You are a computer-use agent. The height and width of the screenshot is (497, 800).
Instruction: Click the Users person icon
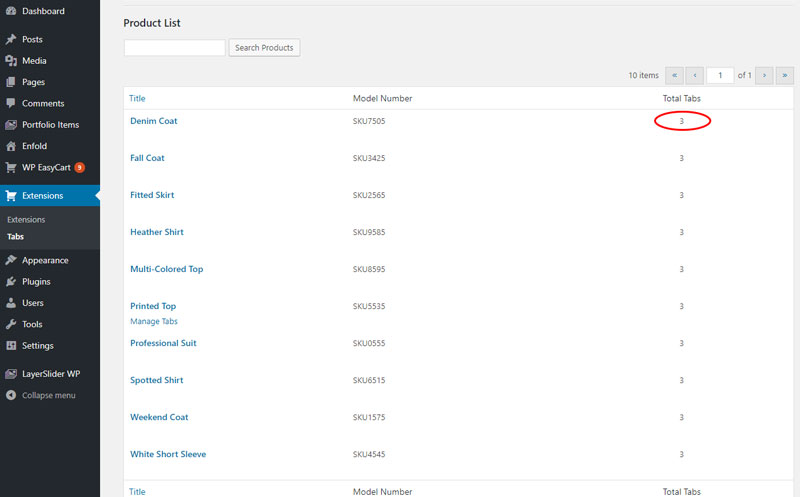(x=11, y=303)
